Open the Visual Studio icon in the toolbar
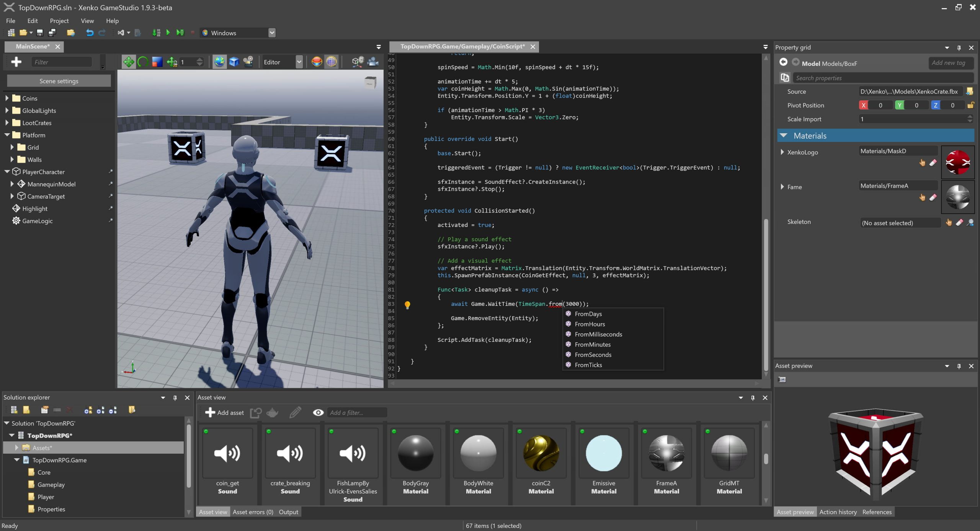 (120, 33)
